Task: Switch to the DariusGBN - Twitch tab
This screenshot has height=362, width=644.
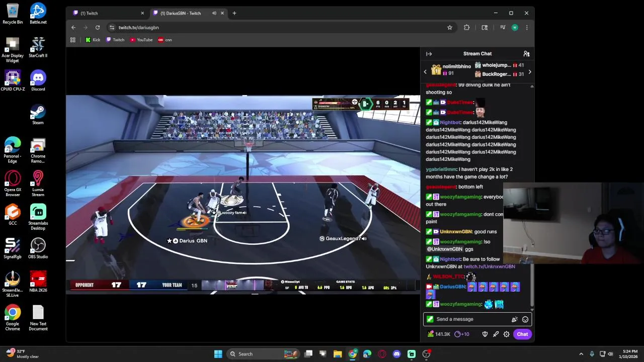Action: click(x=184, y=13)
